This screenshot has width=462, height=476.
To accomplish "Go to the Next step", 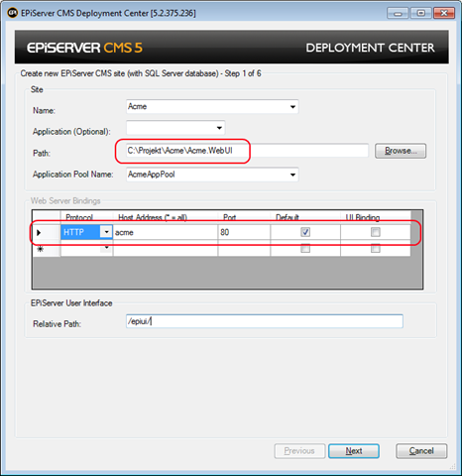I will 354,451.
